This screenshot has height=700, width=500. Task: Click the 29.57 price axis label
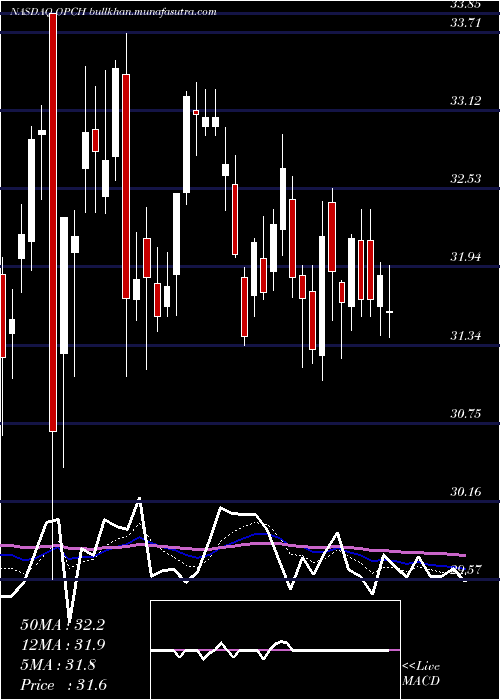coord(465,570)
